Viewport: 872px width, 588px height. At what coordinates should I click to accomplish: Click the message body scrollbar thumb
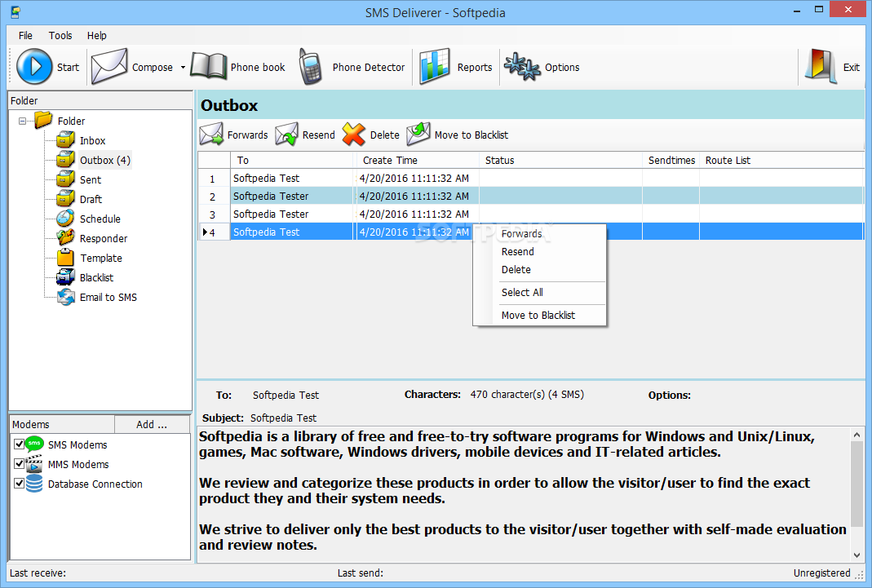tap(857, 484)
